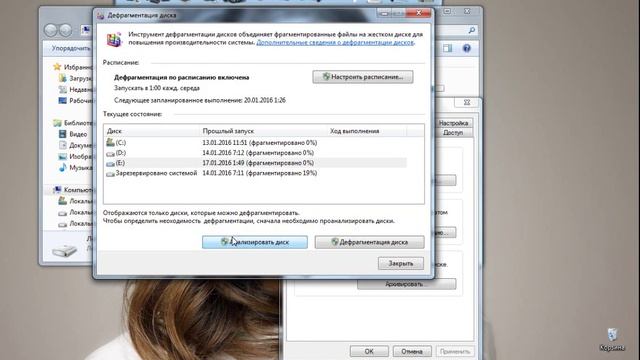
Task: Click Explorer forward navigation arrow
Action: point(65,30)
